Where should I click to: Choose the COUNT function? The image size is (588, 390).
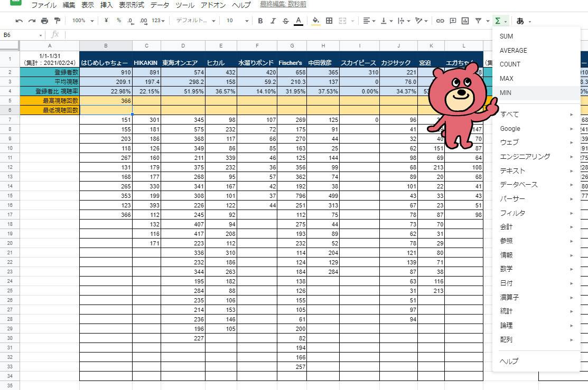point(536,64)
